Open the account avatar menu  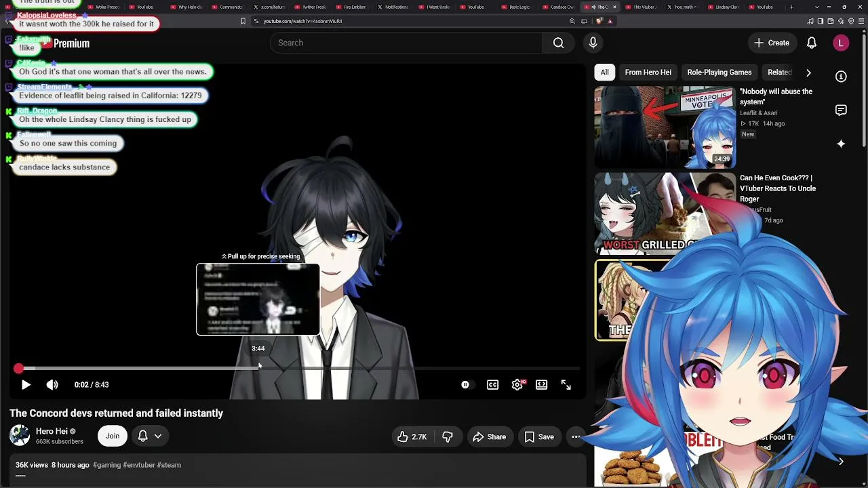tap(841, 43)
